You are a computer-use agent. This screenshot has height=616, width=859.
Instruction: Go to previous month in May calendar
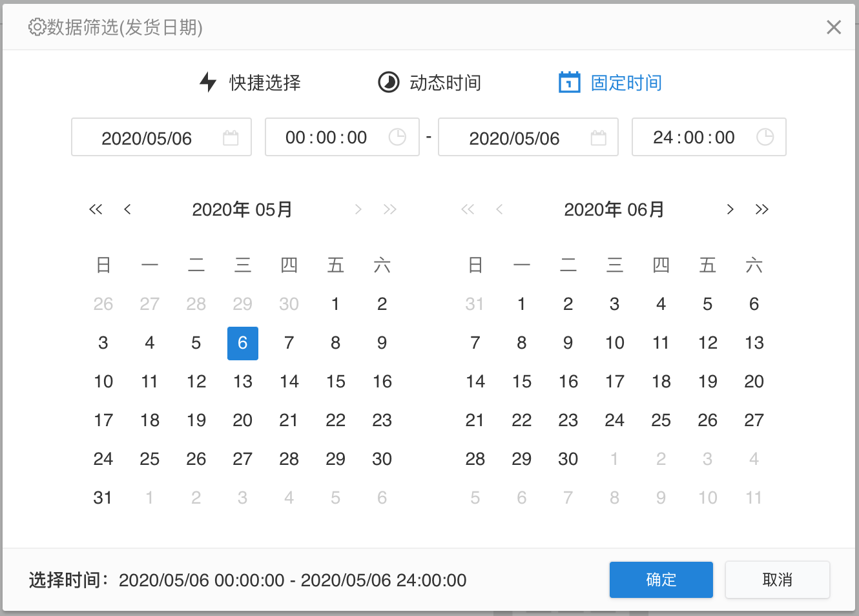click(128, 209)
